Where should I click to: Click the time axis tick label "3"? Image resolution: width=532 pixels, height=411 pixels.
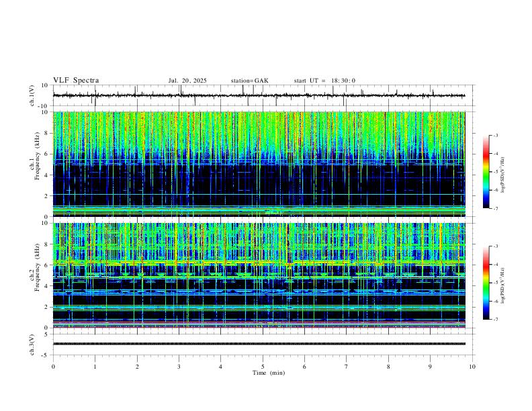(179, 367)
